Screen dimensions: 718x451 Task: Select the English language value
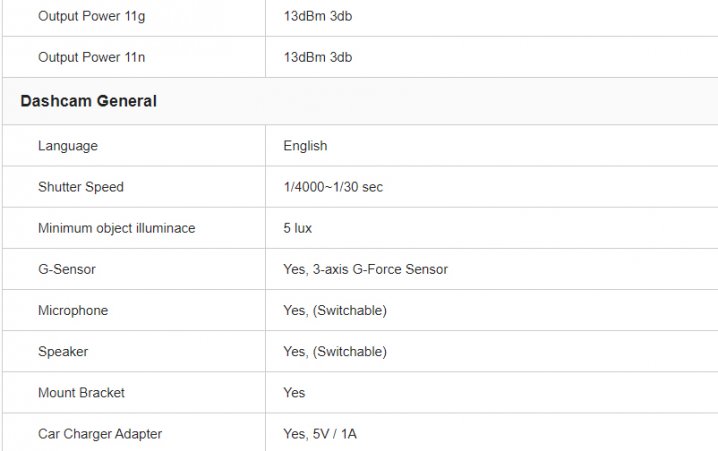click(305, 146)
